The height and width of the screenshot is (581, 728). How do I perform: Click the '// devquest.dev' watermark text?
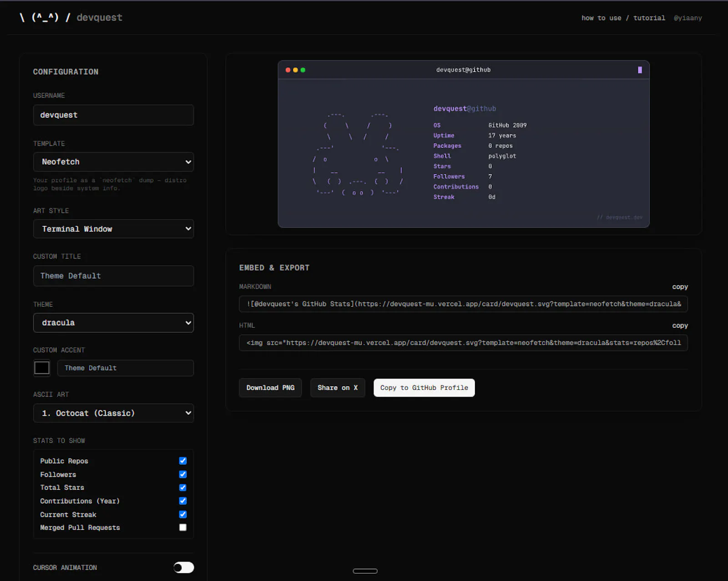[619, 218]
